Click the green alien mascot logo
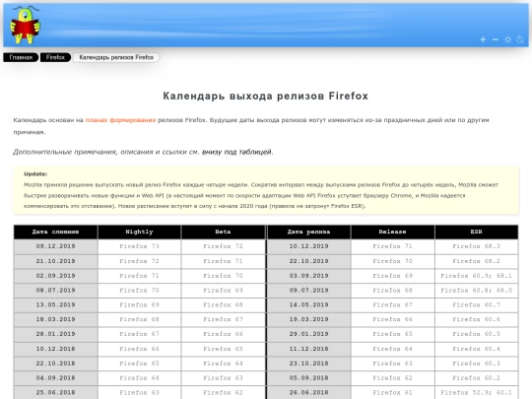 (25, 25)
